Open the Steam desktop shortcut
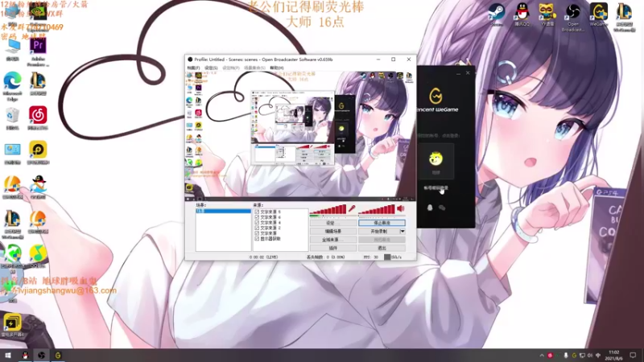644x362 pixels. pos(496,15)
